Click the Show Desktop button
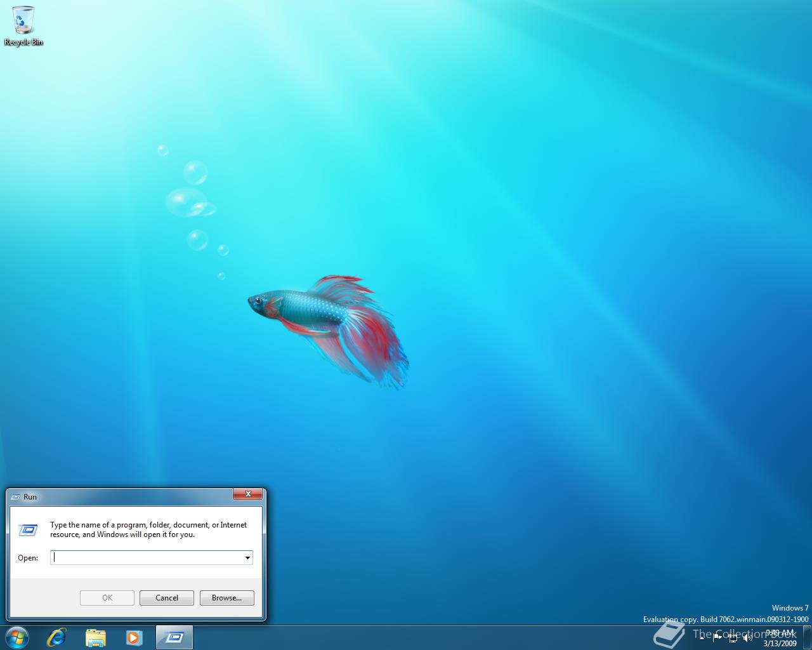The width and height of the screenshot is (812, 650). [807, 637]
